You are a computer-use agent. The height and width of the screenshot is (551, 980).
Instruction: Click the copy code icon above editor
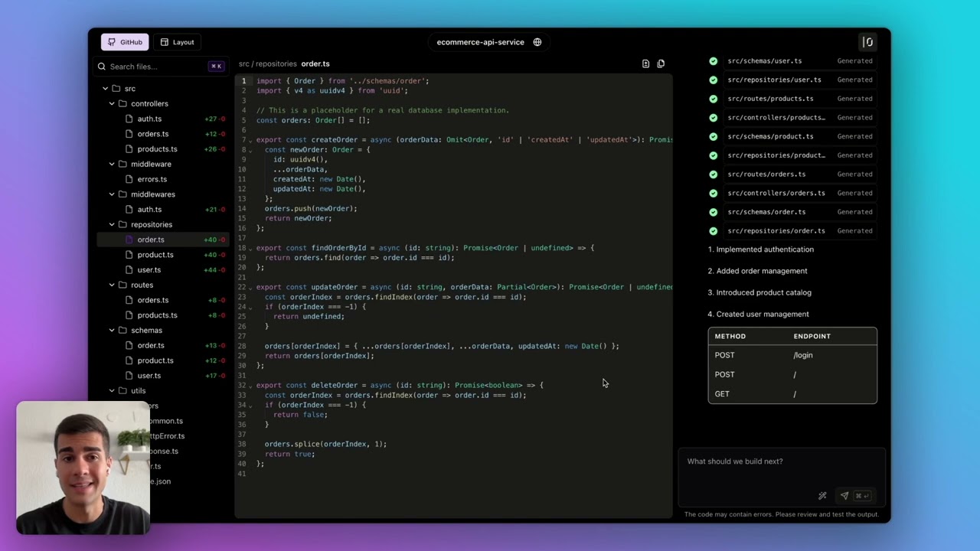(661, 64)
